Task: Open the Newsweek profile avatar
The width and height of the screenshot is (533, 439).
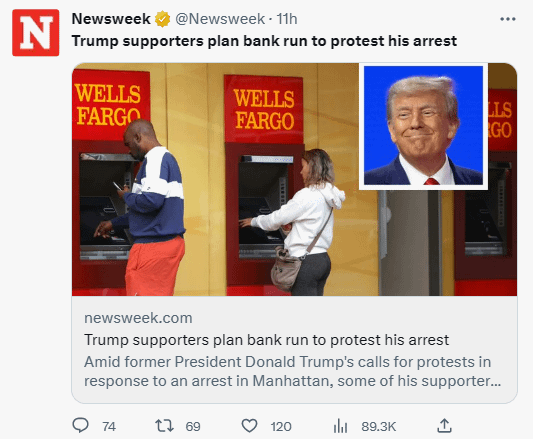Action: pyautogui.click(x=36, y=33)
